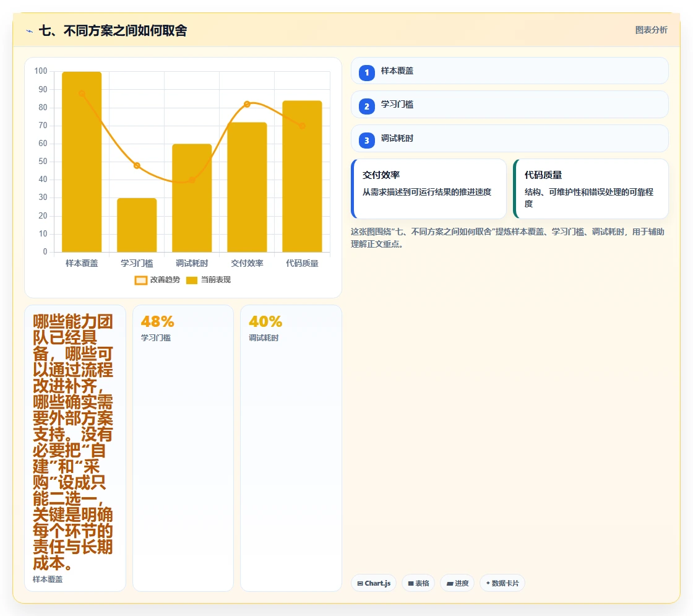Open the 交付效率 card
693x616 pixels.
pyautogui.click(x=429, y=189)
